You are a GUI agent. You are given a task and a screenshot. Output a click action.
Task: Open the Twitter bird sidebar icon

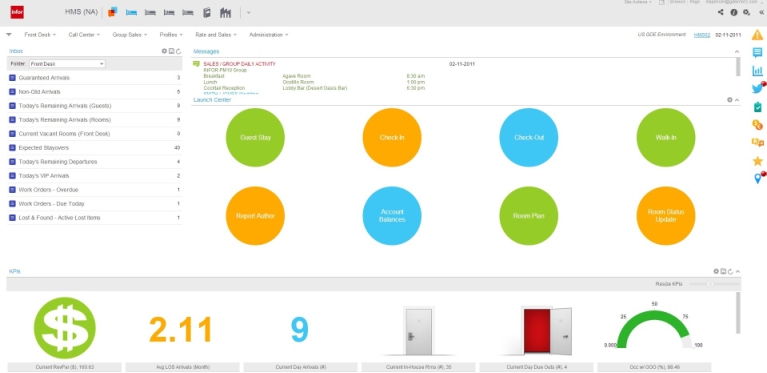[x=758, y=88]
